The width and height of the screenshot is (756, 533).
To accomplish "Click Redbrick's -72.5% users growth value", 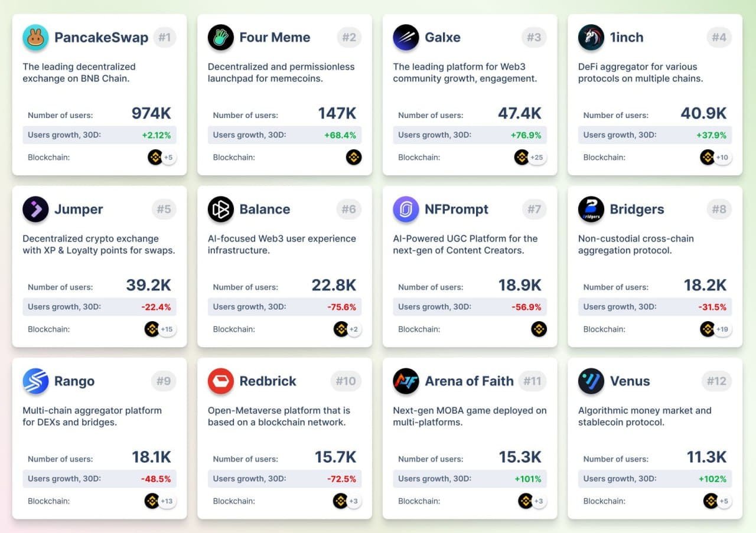I will click(341, 479).
